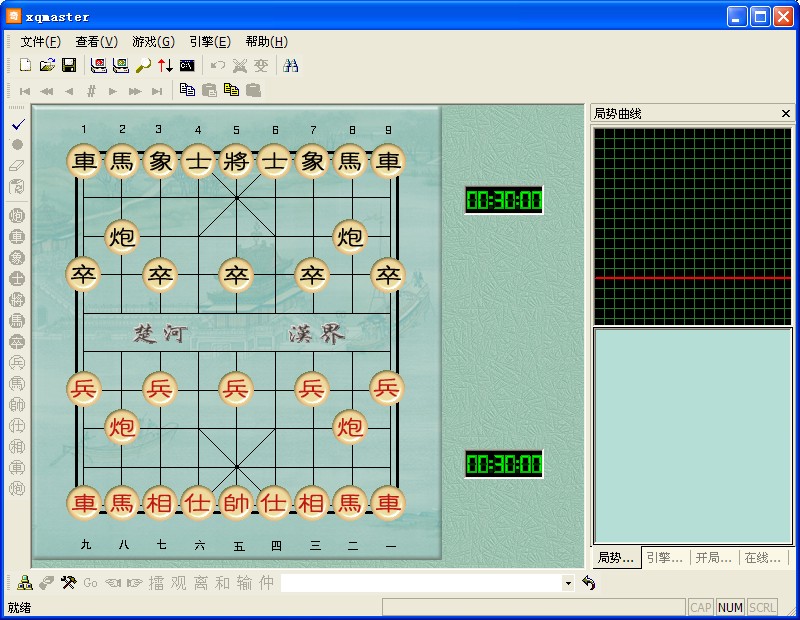Select the red 帥 king on the board

point(236,503)
